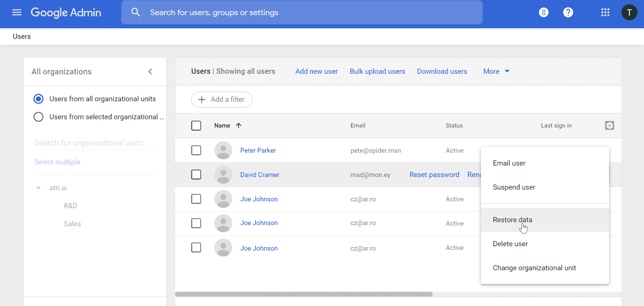Click Add new user link
Viewport: 644px width, 306px height.
(316, 71)
